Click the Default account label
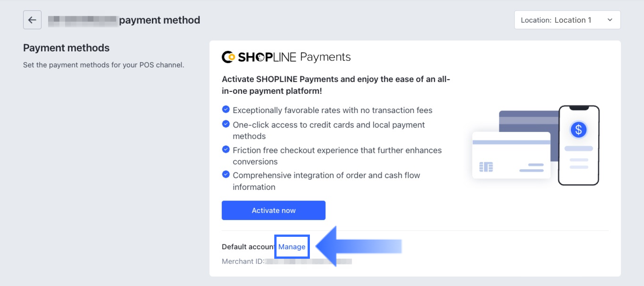The height and width of the screenshot is (286, 644). (248, 247)
